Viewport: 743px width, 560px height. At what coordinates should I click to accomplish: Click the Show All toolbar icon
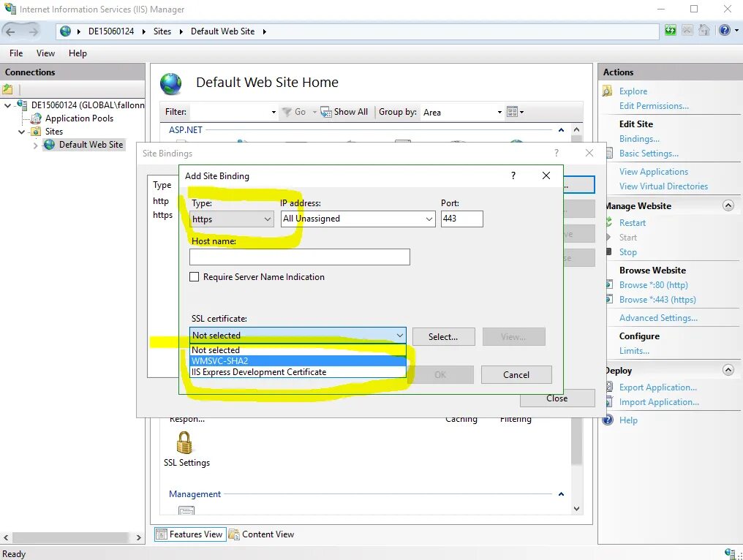325,112
